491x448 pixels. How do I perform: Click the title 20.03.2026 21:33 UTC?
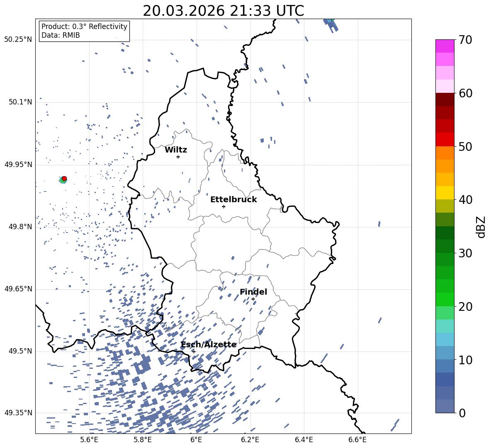(223, 11)
